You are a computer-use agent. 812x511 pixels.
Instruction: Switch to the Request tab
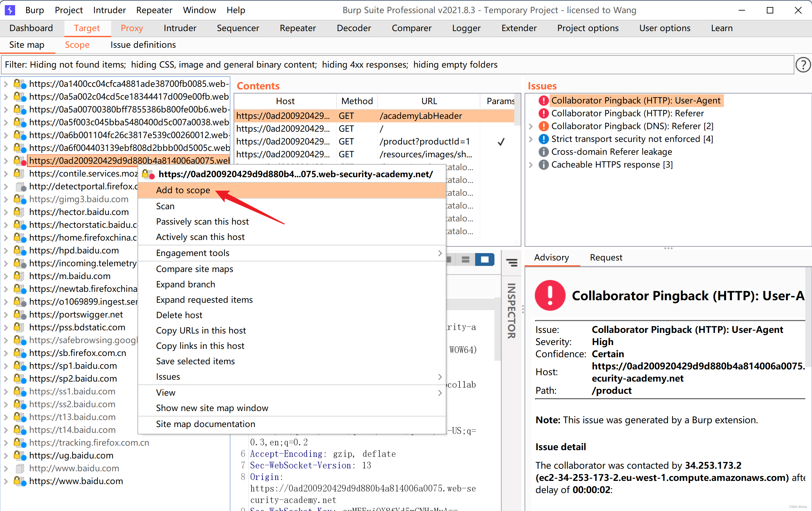tap(606, 257)
